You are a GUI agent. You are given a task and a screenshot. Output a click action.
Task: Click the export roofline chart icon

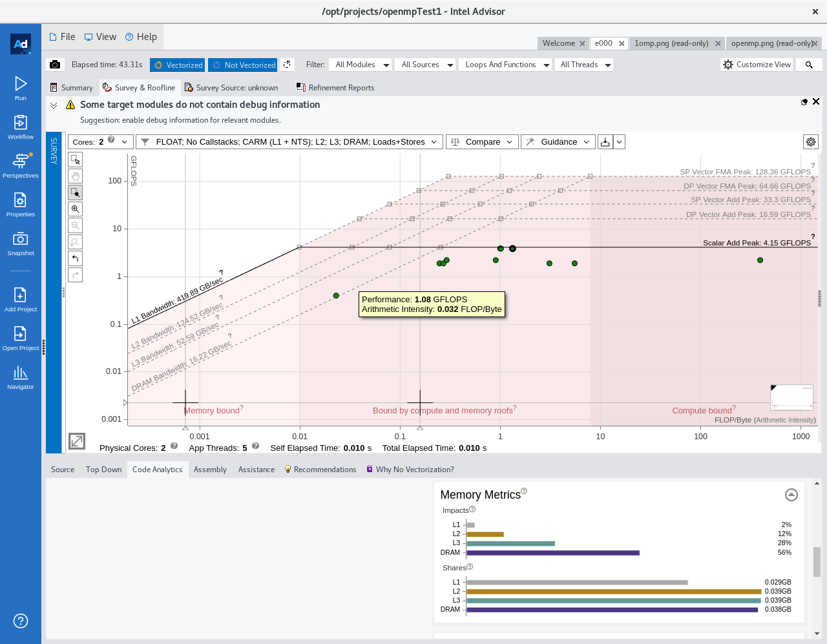605,142
